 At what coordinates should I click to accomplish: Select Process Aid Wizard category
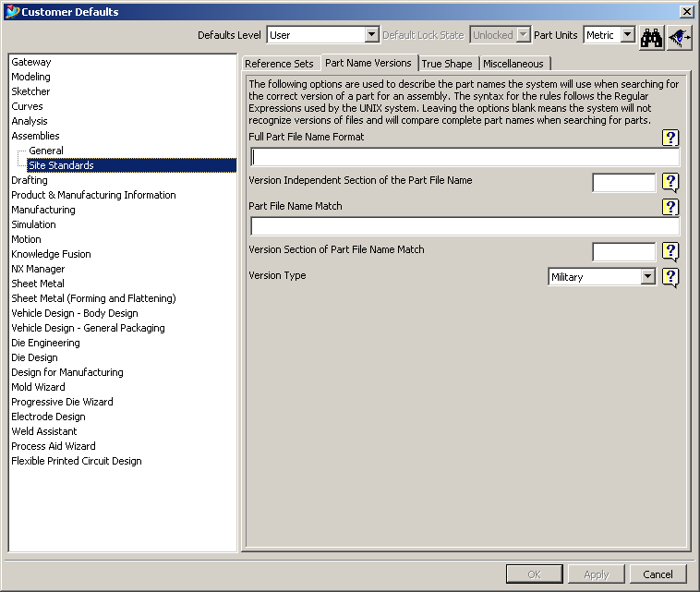point(54,445)
